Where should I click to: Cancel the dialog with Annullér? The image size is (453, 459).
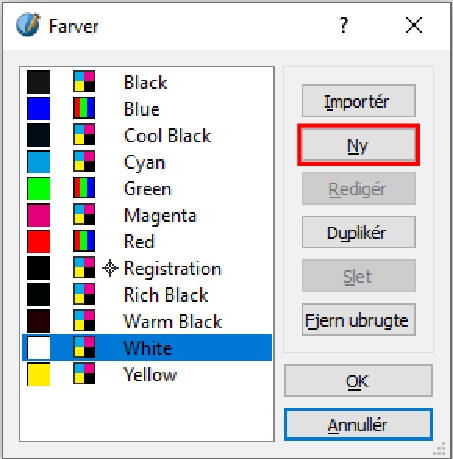coord(358,425)
